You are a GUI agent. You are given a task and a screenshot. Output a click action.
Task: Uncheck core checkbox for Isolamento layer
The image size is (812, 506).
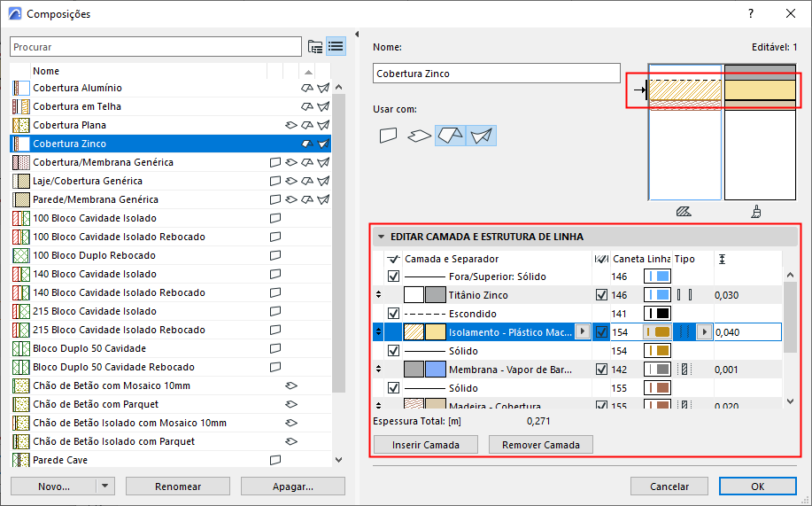[601, 332]
